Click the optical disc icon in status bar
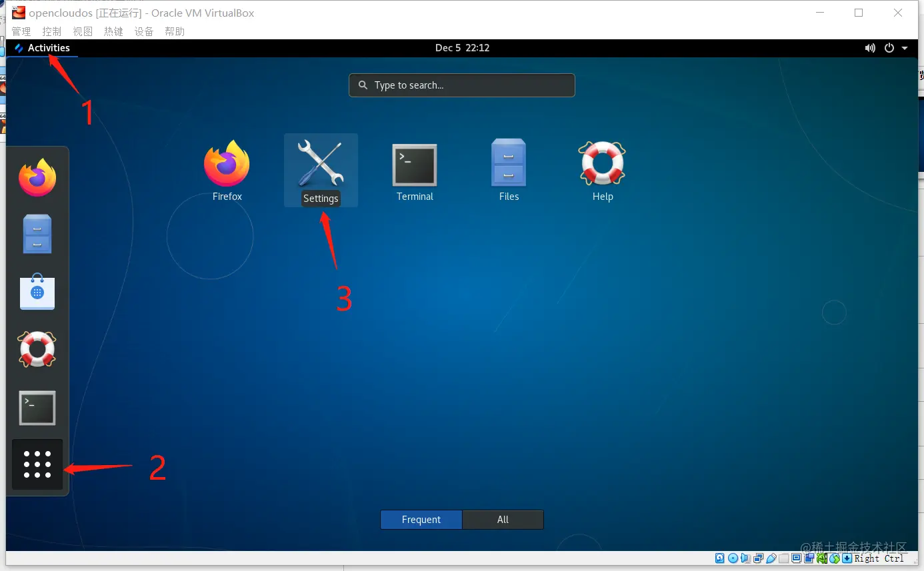 (733, 558)
